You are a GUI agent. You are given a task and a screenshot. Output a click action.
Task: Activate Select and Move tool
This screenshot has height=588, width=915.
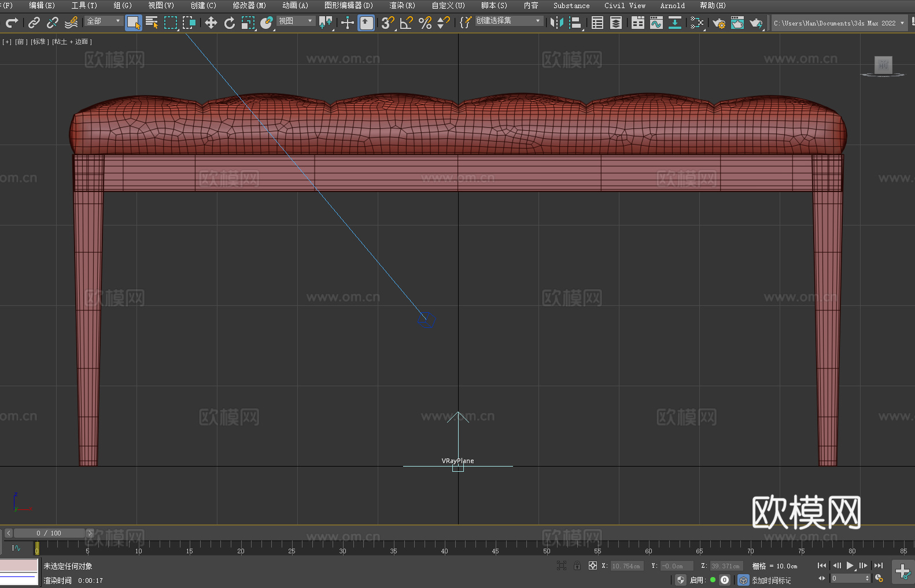tap(211, 23)
